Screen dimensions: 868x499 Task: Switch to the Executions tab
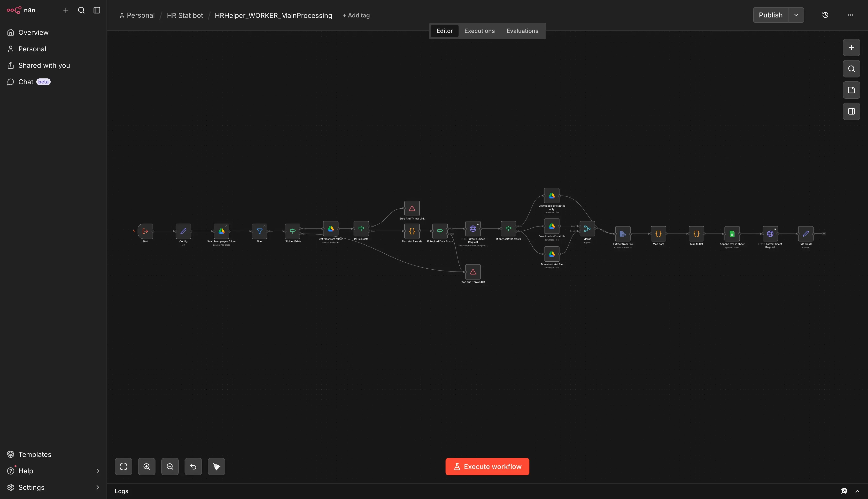pos(480,31)
